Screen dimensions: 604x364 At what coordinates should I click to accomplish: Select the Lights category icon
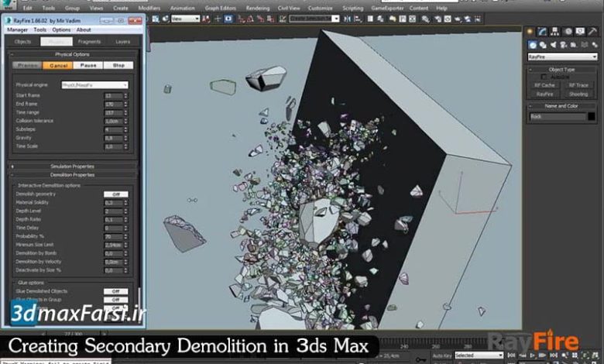554,45
